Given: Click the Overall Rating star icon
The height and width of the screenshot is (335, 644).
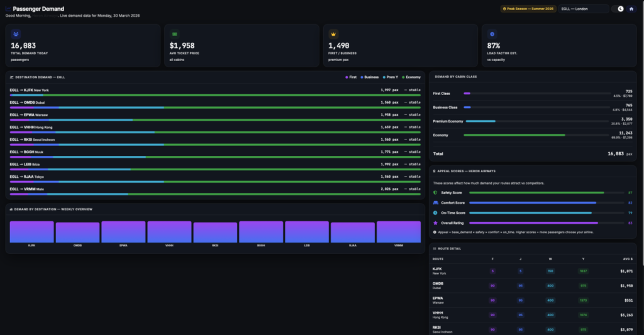Looking at the screenshot, I should (x=435, y=222).
